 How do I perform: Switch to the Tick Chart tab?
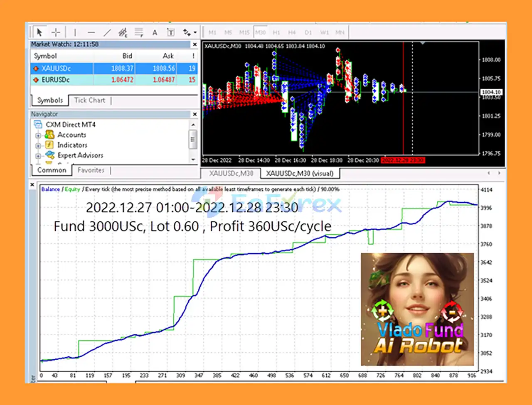90,100
